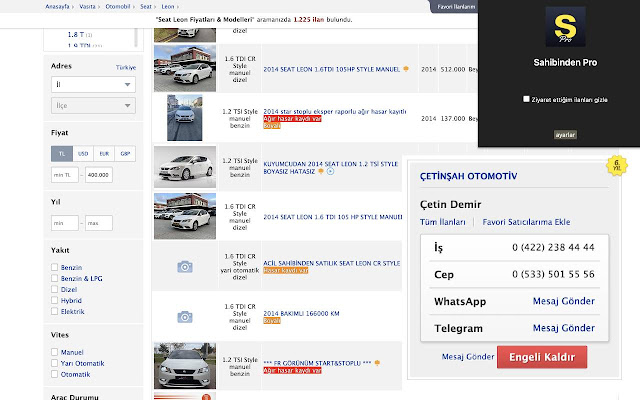Open thumbnail of KUYUMCUDAN Leon listing
The height and width of the screenshot is (400, 640).
[x=185, y=167]
